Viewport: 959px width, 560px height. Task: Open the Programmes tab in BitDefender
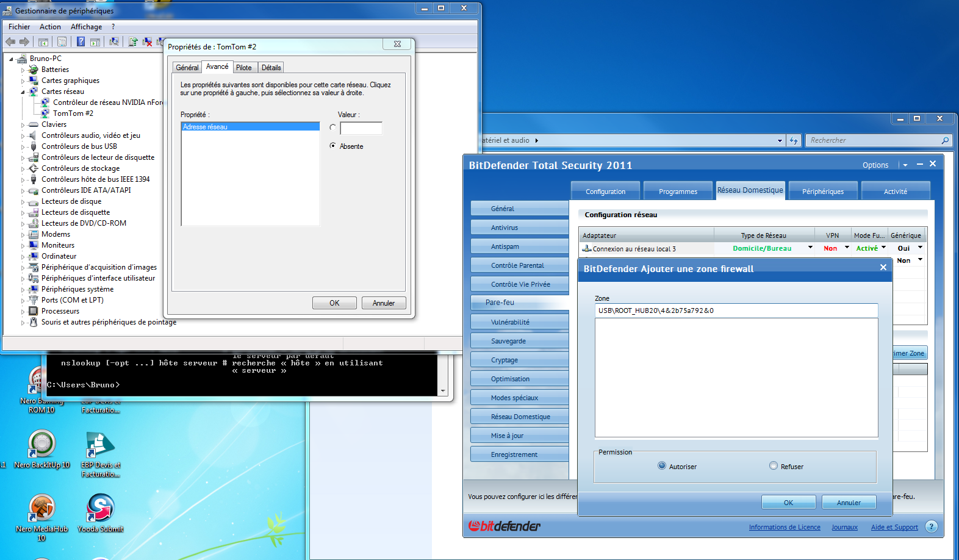click(x=678, y=191)
